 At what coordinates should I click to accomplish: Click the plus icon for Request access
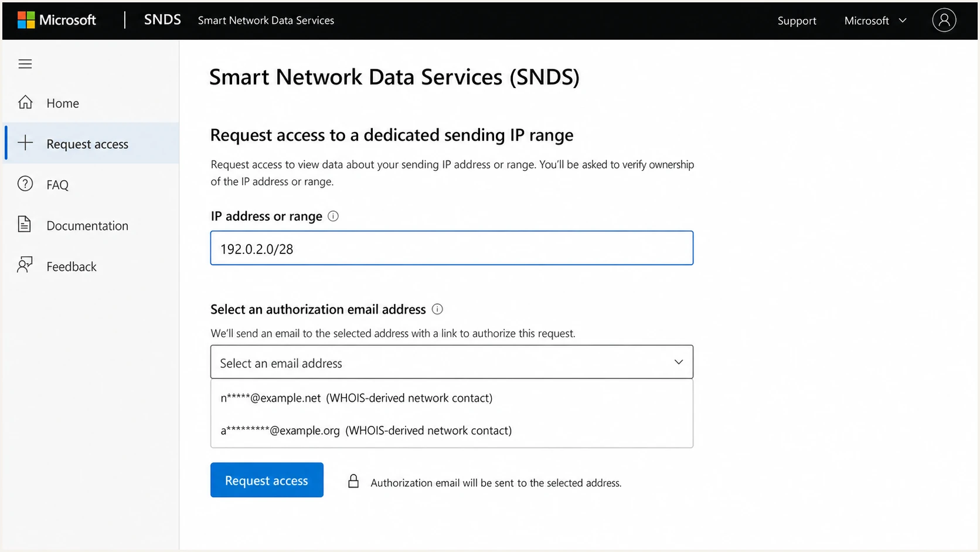(x=25, y=143)
